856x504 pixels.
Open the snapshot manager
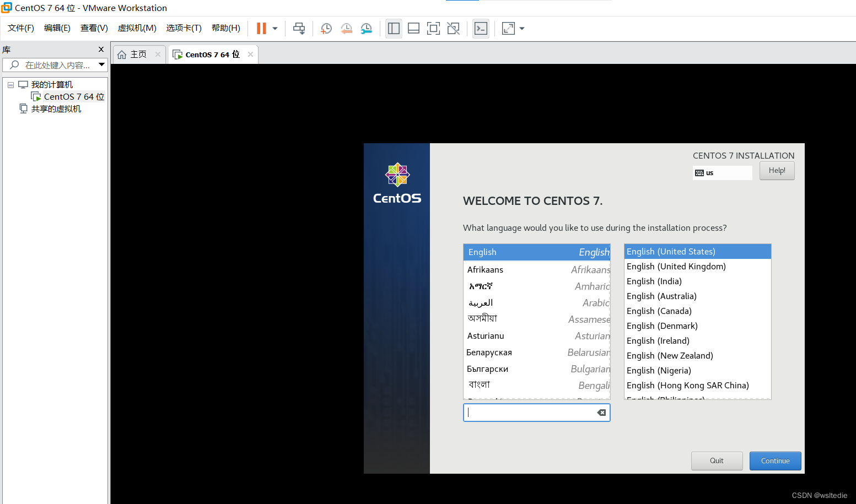[x=366, y=28]
